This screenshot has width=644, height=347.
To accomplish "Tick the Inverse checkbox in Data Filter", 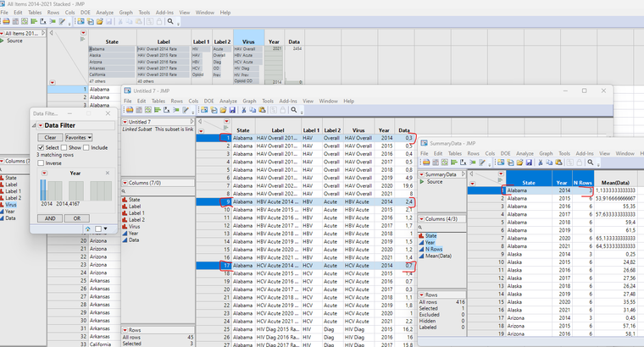I will click(39, 163).
